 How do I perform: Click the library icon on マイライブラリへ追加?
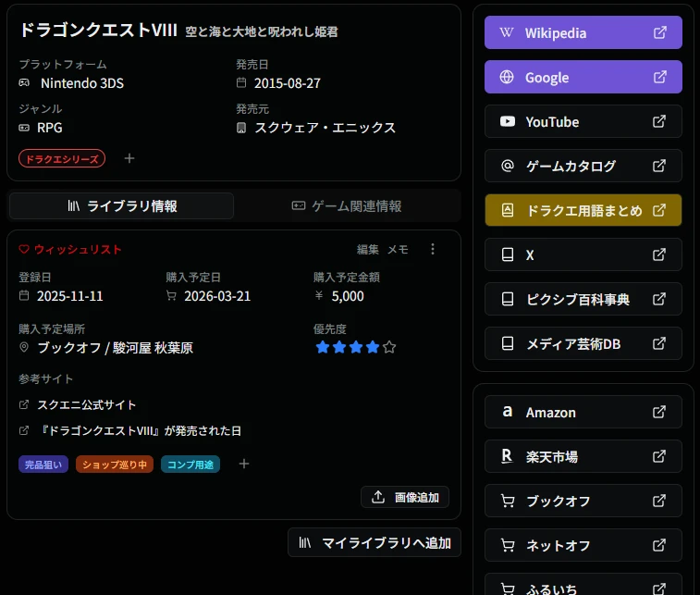pyautogui.click(x=305, y=543)
